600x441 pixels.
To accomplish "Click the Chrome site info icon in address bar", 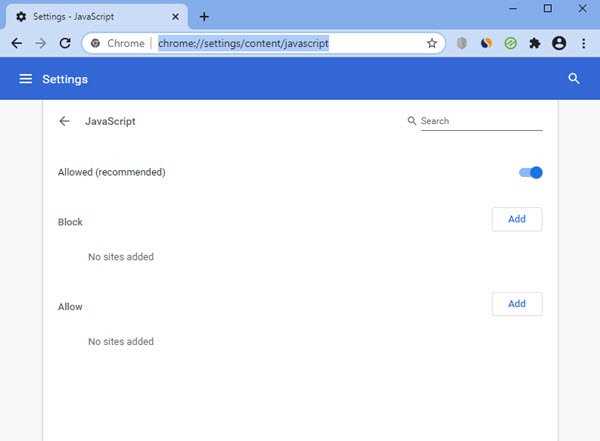I will (95, 43).
